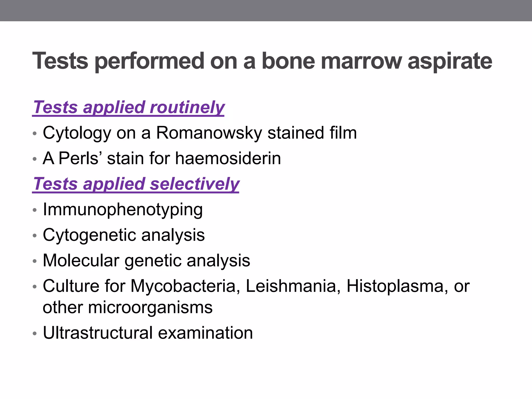Image resolution: width=532 pixels, height=399 pixels.
Task: Click the bullet dot before 'Immunophenotyping'
Action: [x=35, y=210]
